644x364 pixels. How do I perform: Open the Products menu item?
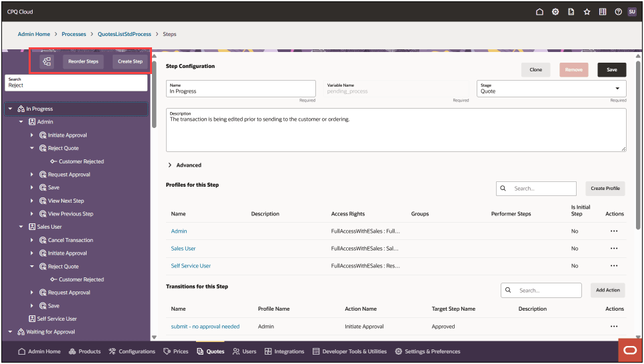click(x=85, y=352)
